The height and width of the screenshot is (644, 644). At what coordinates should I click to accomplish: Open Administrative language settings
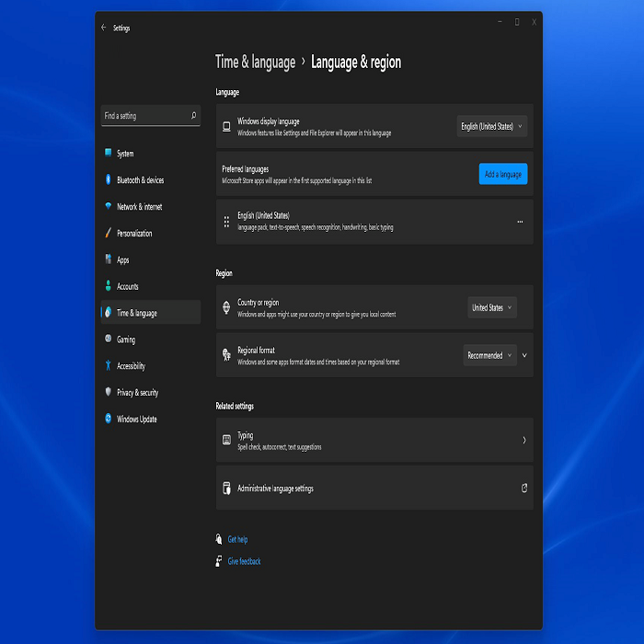374,488
